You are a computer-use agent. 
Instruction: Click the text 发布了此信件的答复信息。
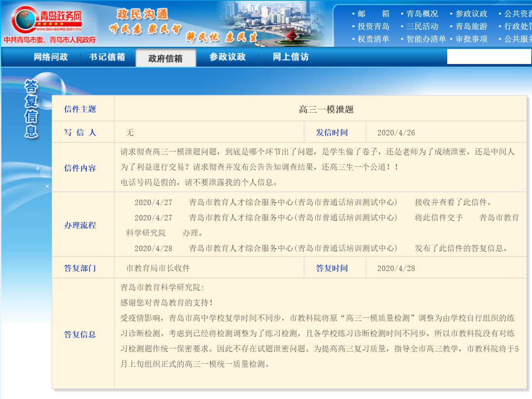(x=463, y=248)
